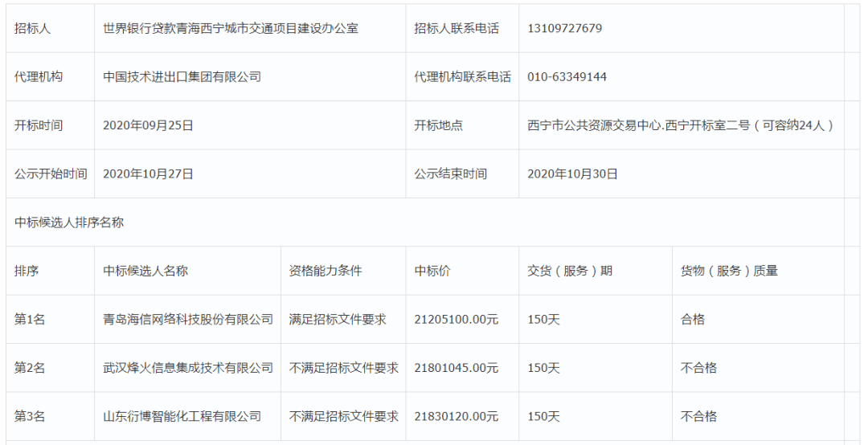Click the 代理机构联系电话 label
This screenshot has width=868, height=445.
463,77
